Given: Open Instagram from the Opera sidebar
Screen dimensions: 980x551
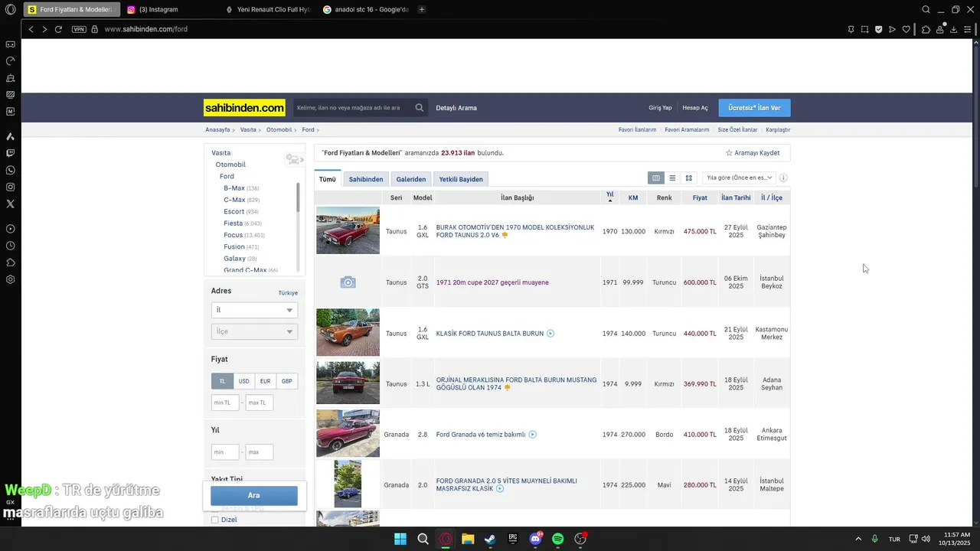Looking at the screenshot, I should tap(11, 187).
